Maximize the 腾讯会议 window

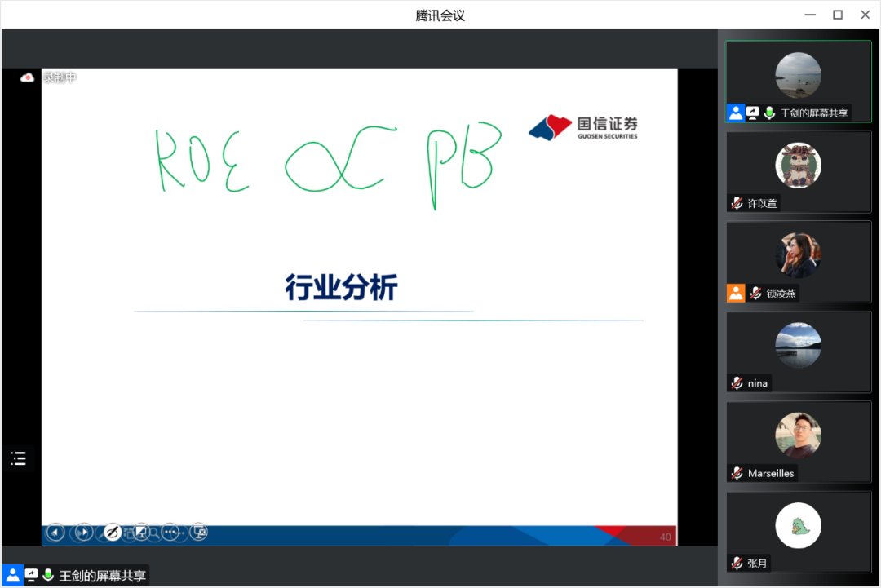(x=837, y=15)
